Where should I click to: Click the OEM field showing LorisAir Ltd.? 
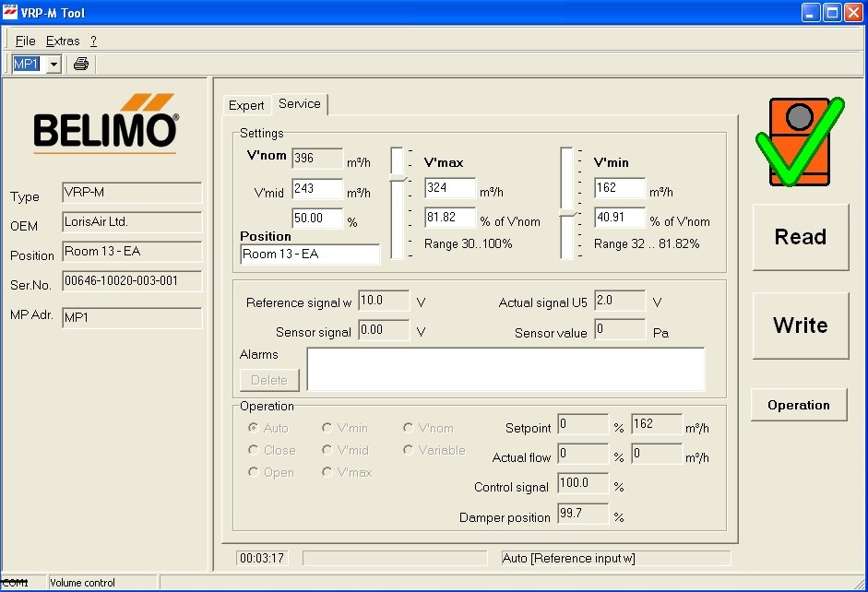(x=132, y=222)
